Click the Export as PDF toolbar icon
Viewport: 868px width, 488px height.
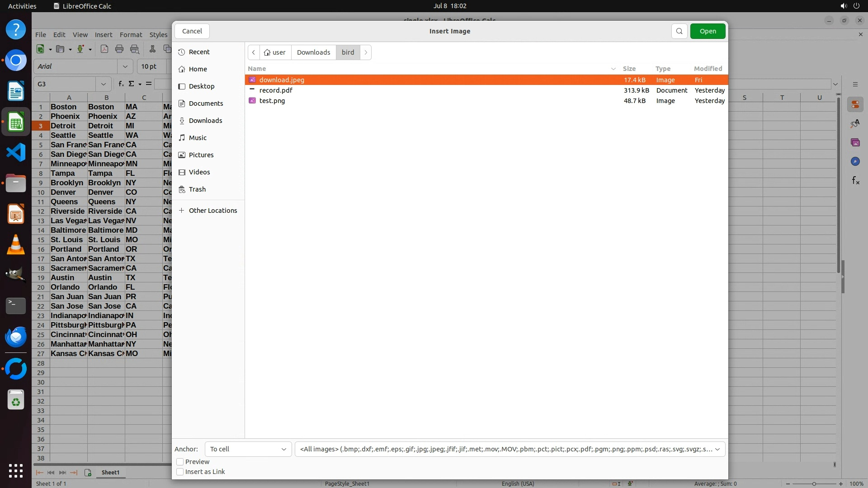click(x=104, y=49)
